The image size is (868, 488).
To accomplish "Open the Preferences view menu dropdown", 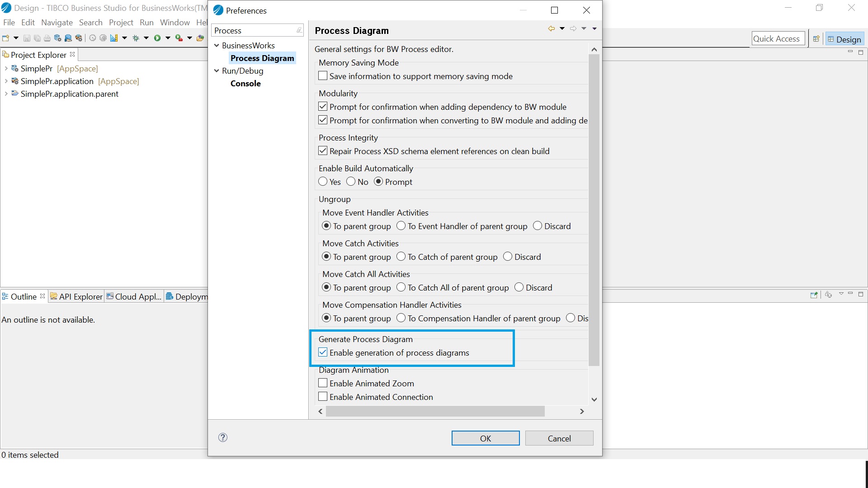I will (x=594, y=28).
